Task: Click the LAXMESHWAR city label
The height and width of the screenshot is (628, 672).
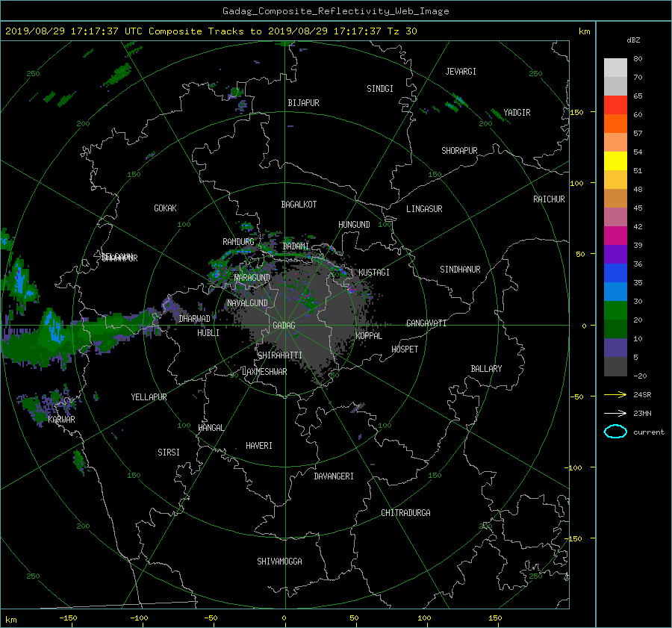Action: (x=264, y=372)
